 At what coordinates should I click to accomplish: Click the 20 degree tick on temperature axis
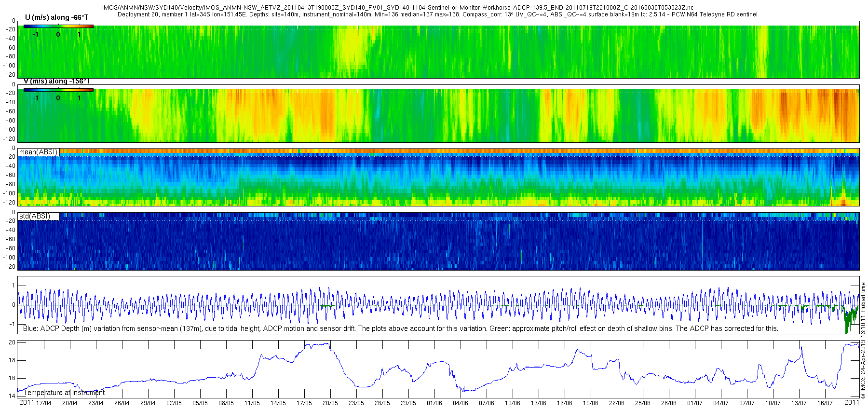(x=12, y=342)
